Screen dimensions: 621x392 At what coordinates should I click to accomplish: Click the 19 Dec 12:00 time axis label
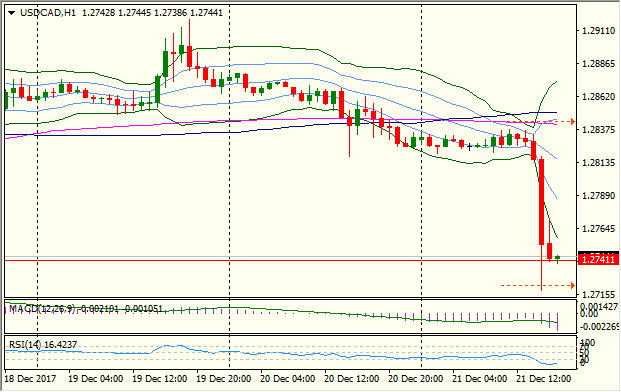tap(160, 379)
